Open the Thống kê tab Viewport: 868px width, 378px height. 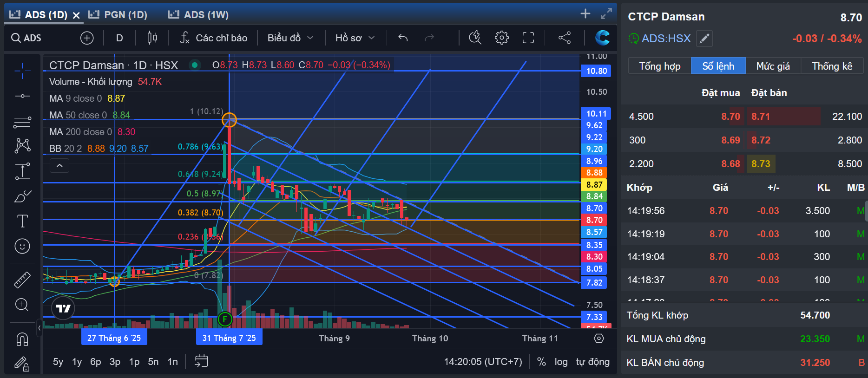click(x=832, y=66)
